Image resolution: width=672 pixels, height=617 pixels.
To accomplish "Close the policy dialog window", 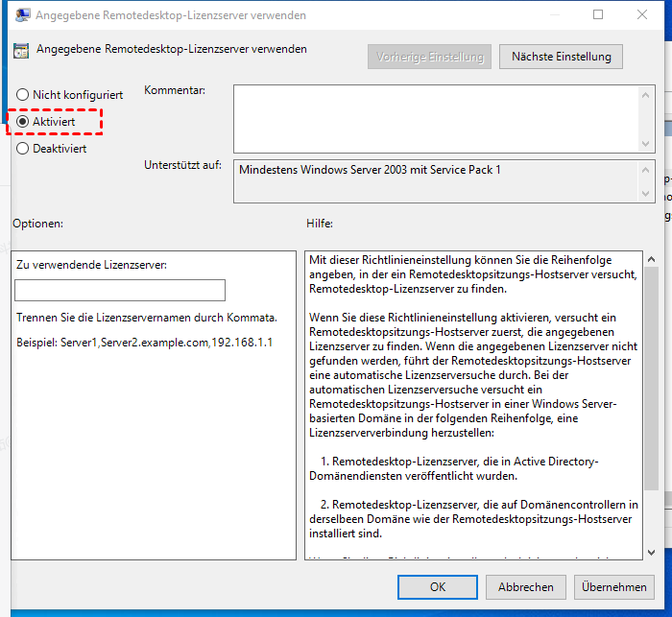I will (x=642, y=14).
